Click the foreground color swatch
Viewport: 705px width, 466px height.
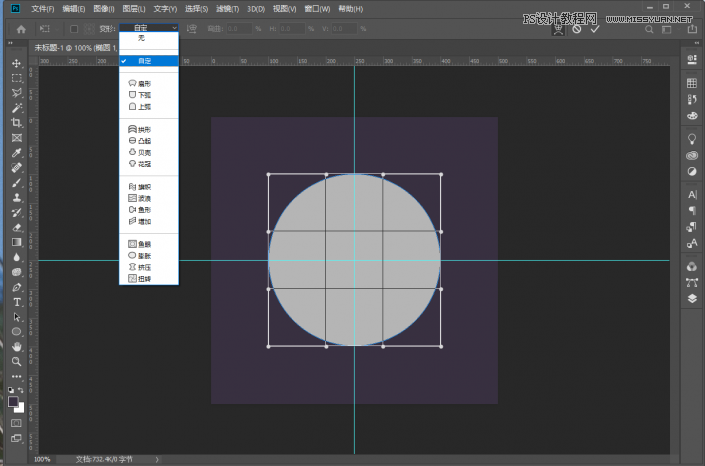pyautogui.click(x=14, y=402)
